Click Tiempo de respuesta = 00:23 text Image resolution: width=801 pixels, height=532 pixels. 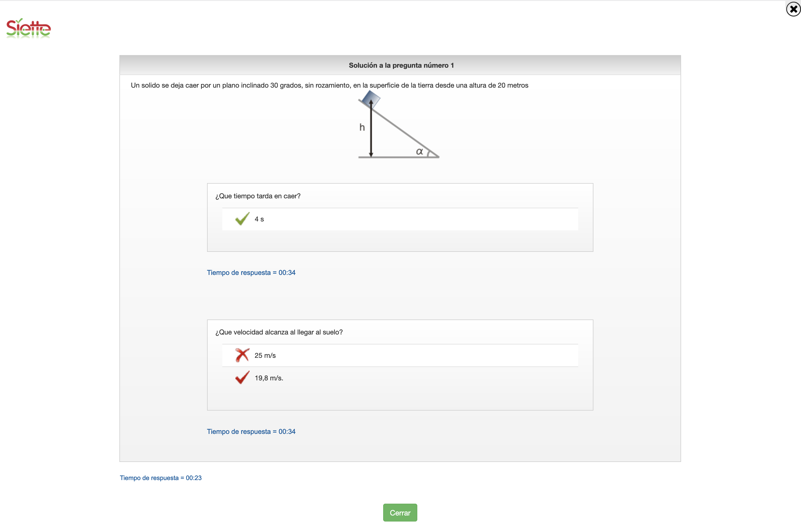(161, 478)
